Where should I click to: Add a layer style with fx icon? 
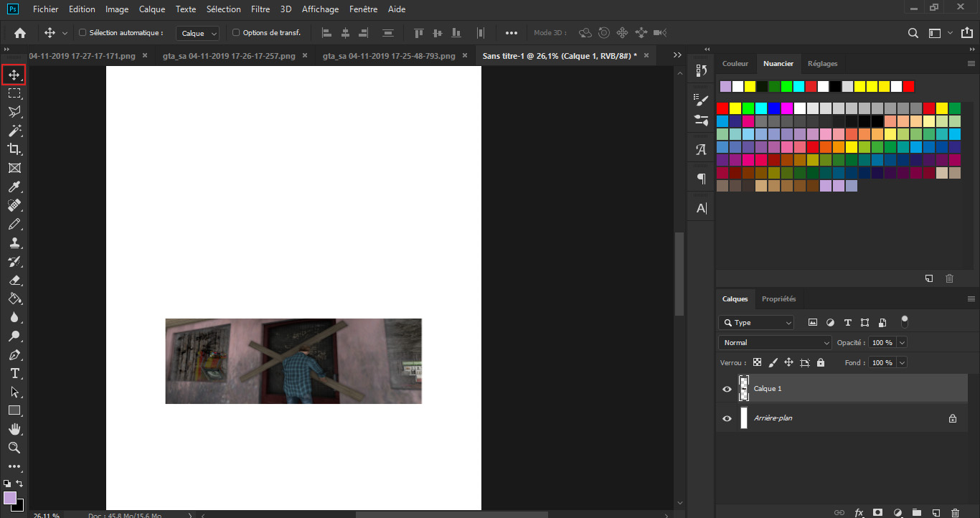click(859, 512)
